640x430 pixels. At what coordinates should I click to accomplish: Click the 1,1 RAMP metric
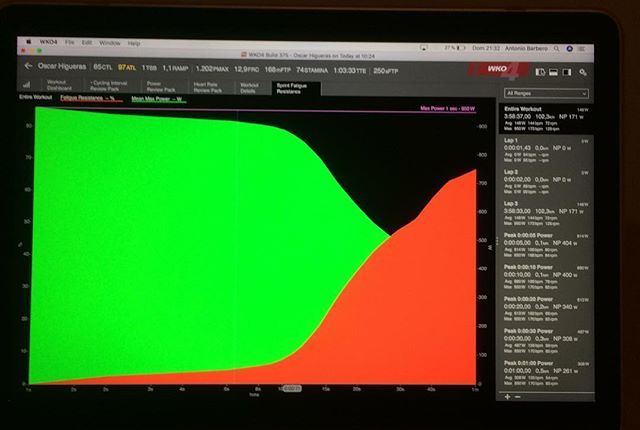point(175,68)
